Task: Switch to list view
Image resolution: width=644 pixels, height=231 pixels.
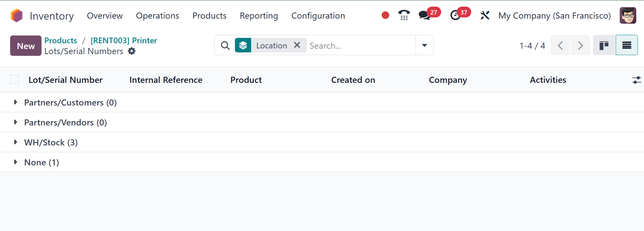Action: click(x=626, y=45)
